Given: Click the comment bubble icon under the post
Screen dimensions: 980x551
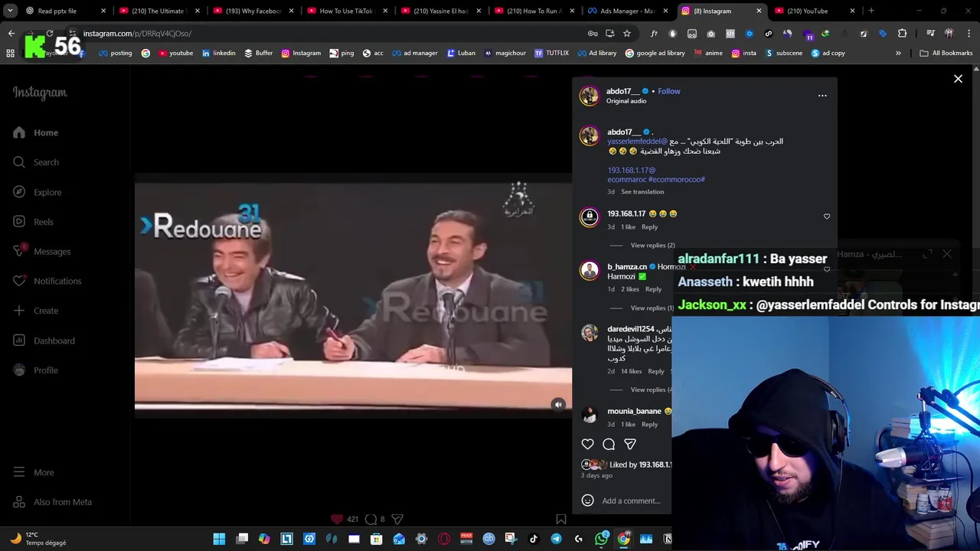Looking at the screenshot, I should pyautogui.click(x=609, y=444).
